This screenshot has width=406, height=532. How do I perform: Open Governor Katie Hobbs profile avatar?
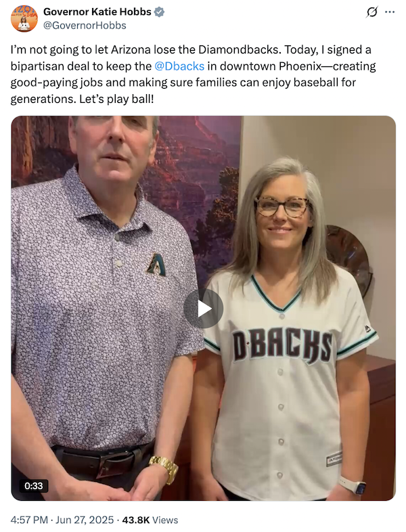point(24,18)
